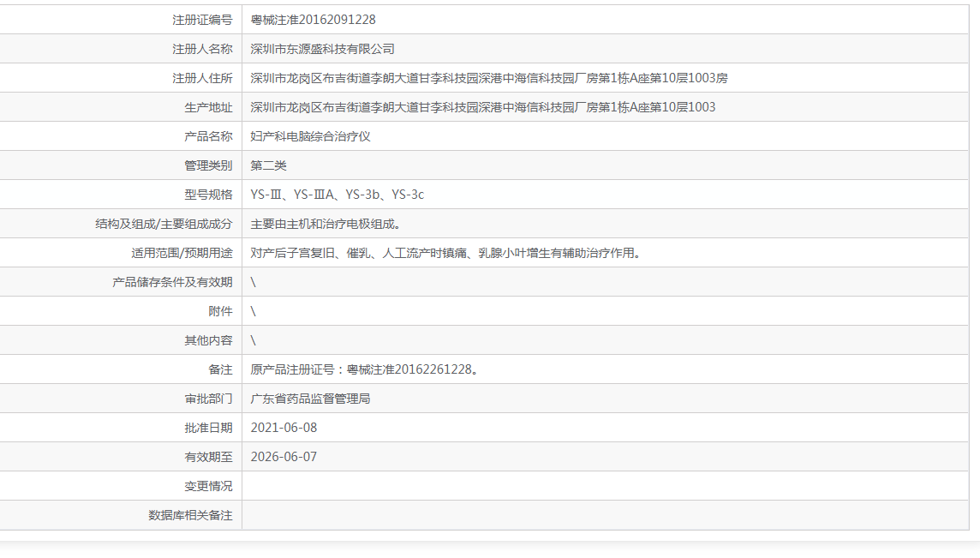980x558 pixels.
Task: Select the 产品名称 label
Action: click(208, 136)
